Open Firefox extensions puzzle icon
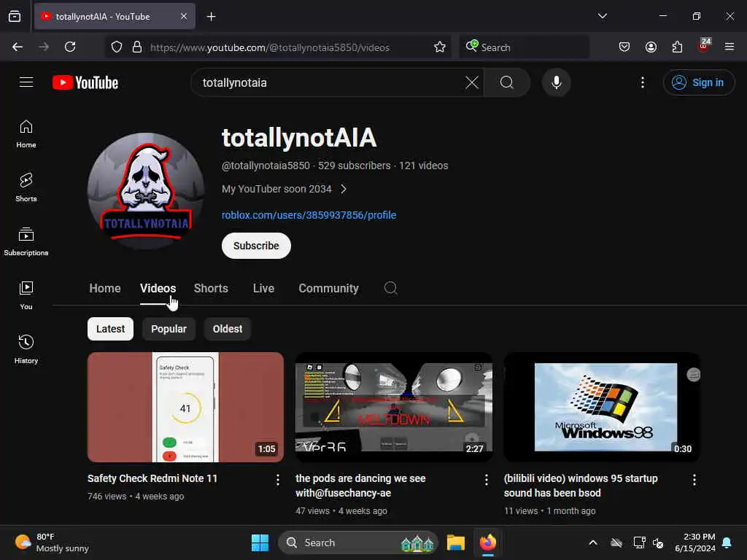Image resolution: width=747 pixels, height=560 pixels. (677, 47)
